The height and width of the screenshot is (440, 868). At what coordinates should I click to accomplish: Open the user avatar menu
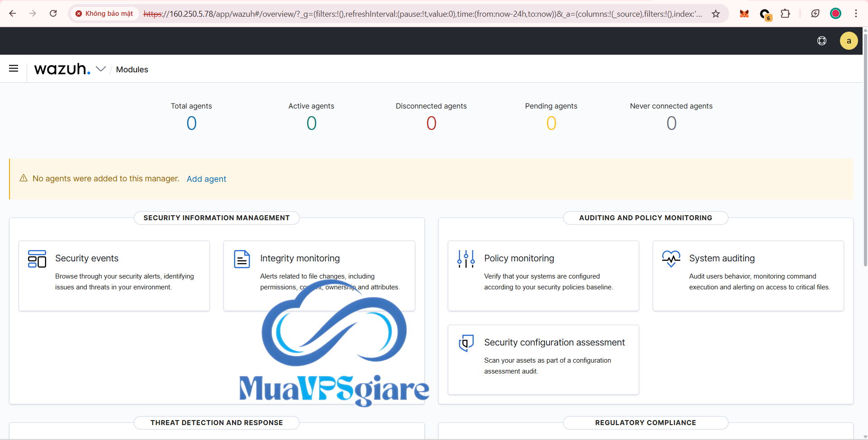[x=849, y=41]
